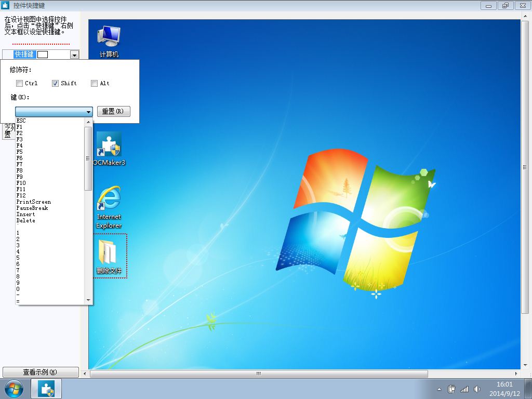The width and height of the screenshot is (532, 399).
Task: Pick F2 in the key list
Action: click(x=49, y=133)
